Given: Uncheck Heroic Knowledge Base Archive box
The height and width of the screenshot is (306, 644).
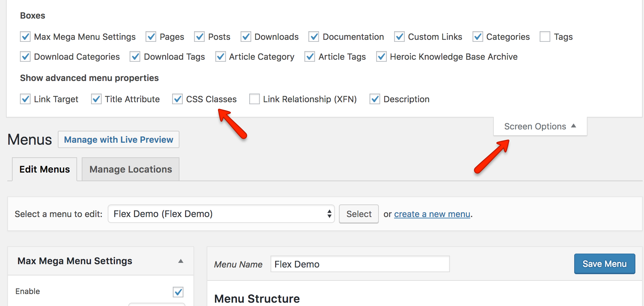Looking at the screenshot, I should tap(381, 57).
